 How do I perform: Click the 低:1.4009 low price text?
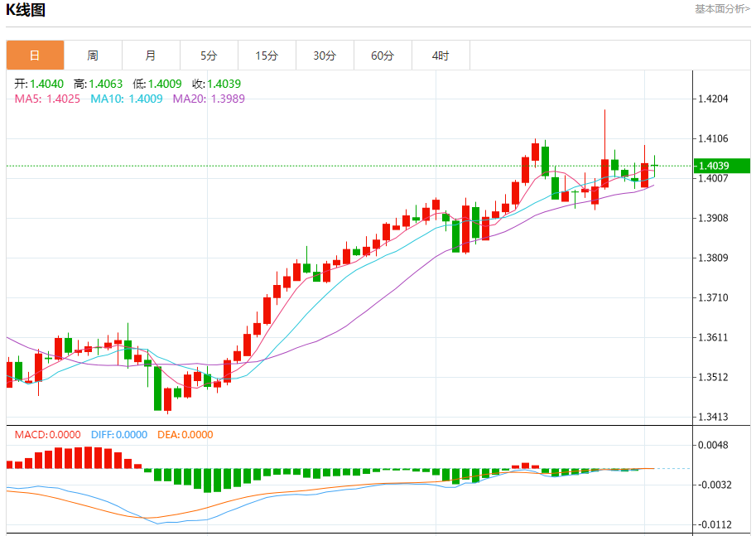tap(157, 84)
